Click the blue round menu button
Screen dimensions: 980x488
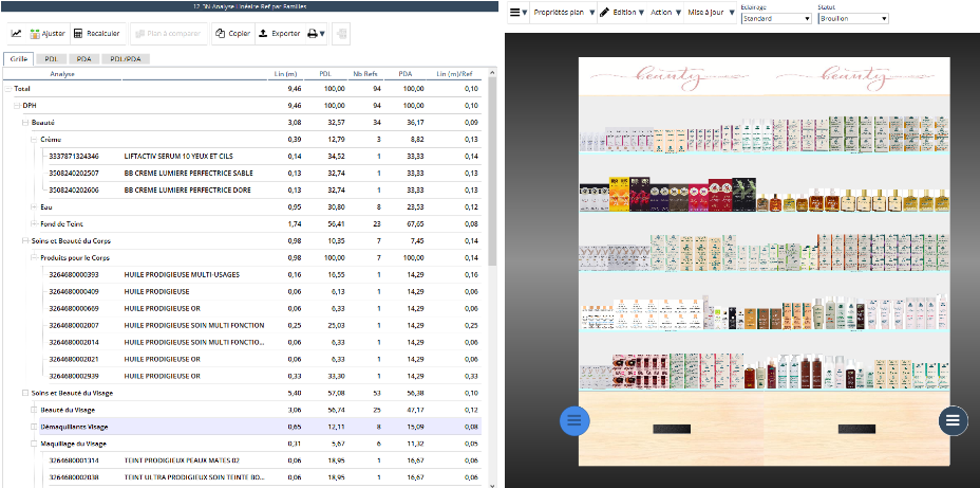pyautogui.click(x=574, y=421)
